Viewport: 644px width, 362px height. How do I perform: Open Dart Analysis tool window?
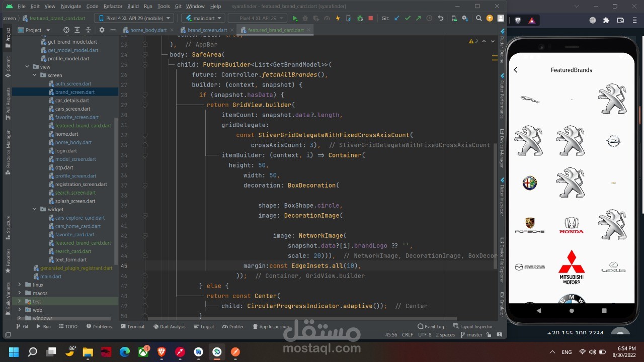point(170,326)
